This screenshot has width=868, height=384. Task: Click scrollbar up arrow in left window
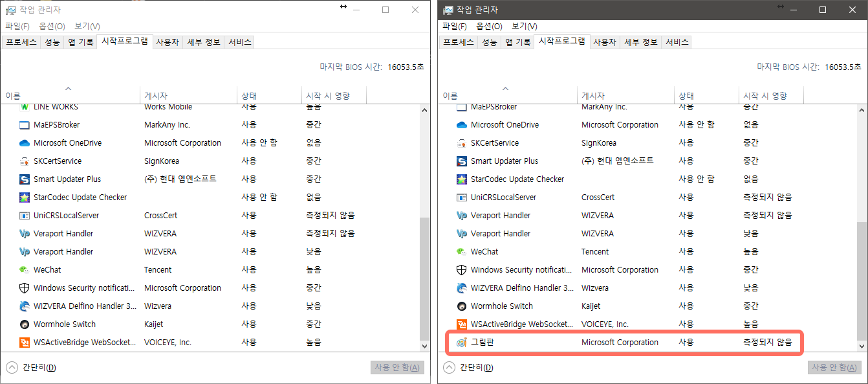point(425,110)
